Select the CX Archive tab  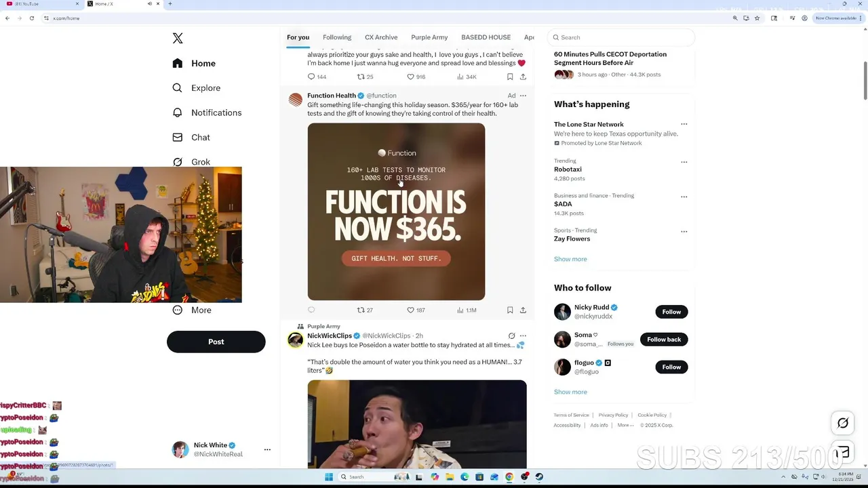[381, 37]
